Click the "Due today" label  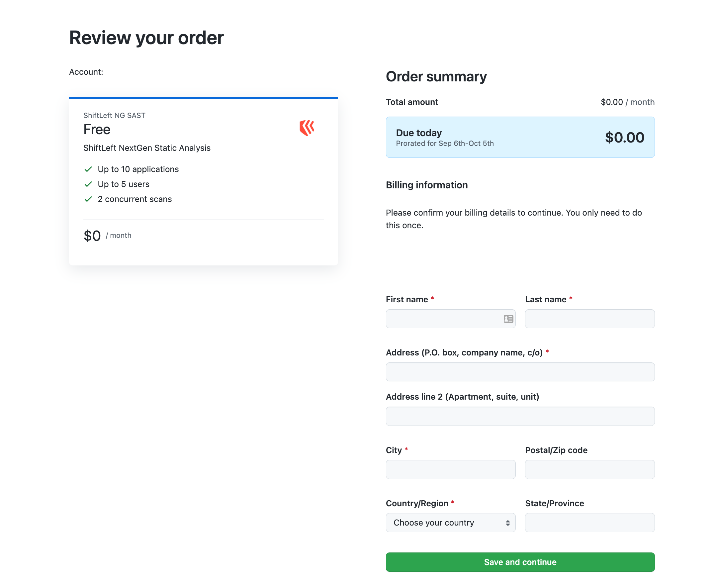(x=419, y=133)
